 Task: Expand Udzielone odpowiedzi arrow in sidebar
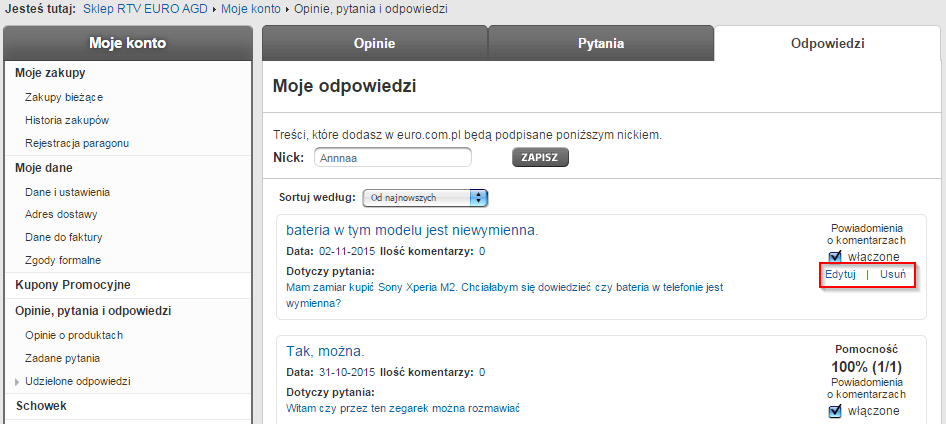17,381
